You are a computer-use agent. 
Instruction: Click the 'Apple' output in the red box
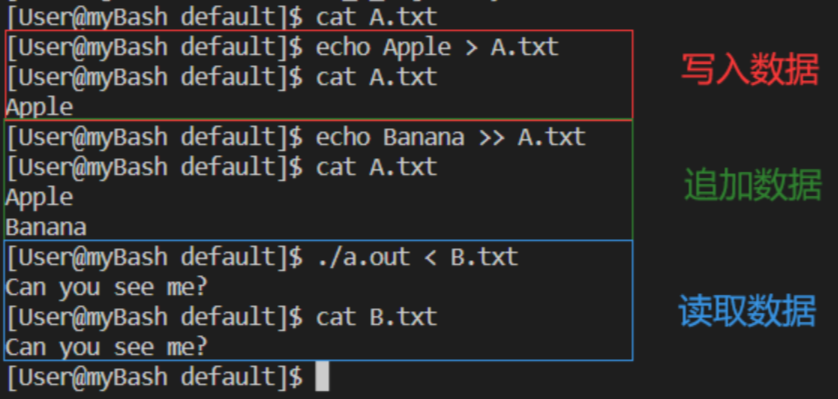point(40,108)
